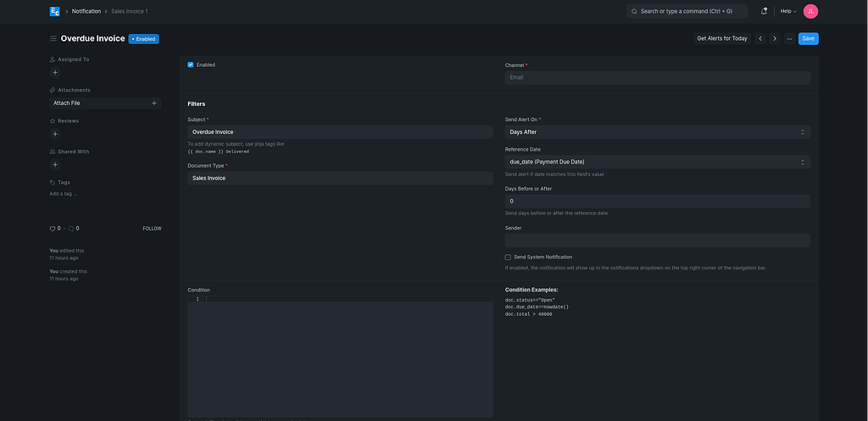Navigate to Notification breadcrumb link

pyautogui.click(x=86, y=11)
